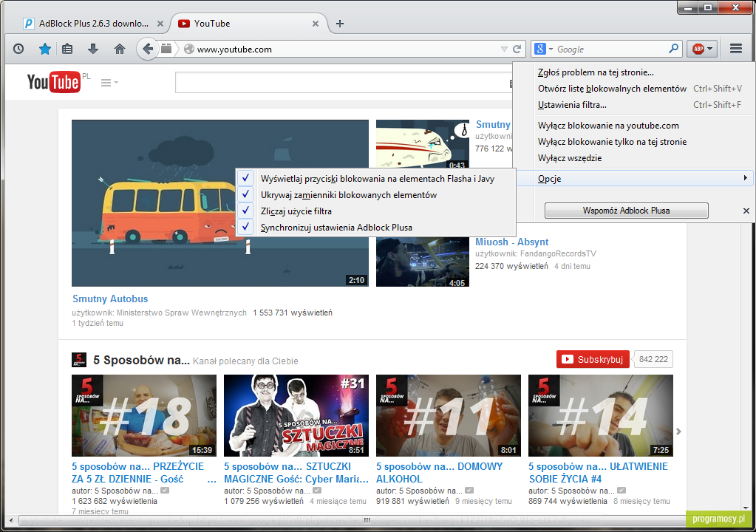Open the history clock icon in the toolbar
The image size is (756, 532).
coord(18,49)
